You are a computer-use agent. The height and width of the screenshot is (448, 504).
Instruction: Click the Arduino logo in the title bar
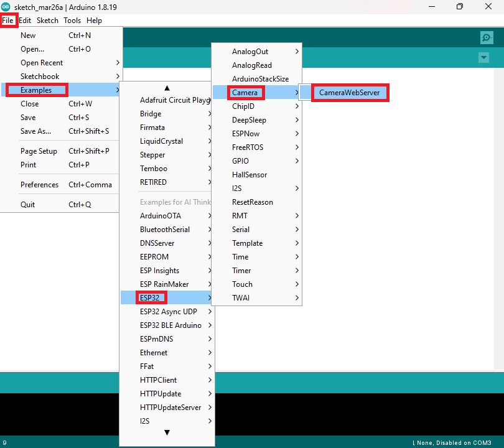[6, 7]
